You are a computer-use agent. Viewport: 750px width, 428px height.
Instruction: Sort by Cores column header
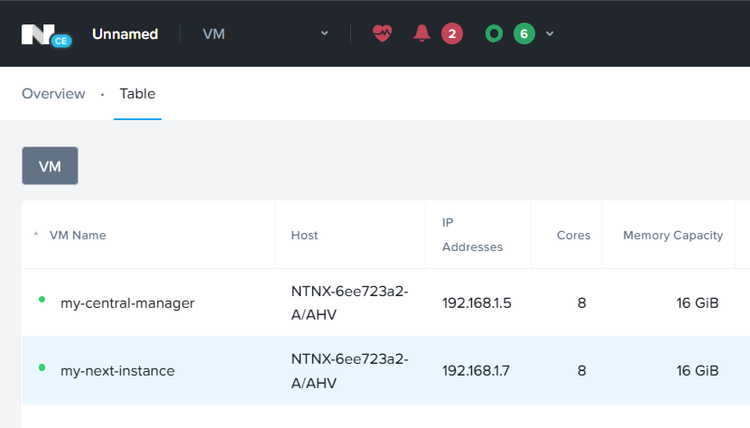573,235
